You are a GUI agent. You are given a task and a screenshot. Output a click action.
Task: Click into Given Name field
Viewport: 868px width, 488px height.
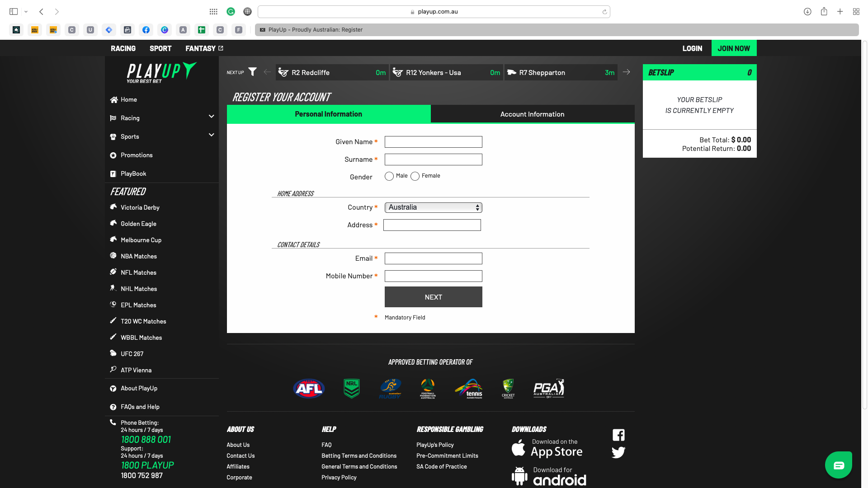(433, 142)
